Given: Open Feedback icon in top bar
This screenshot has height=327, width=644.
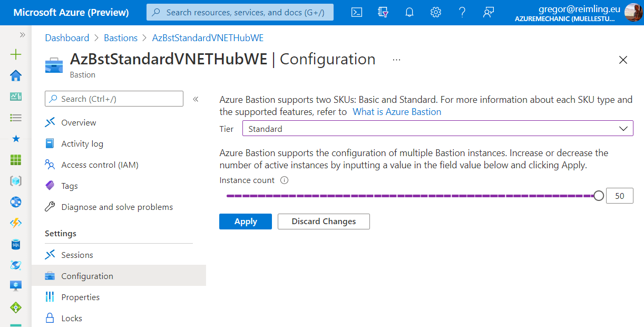Looking at the screenshot, I should [489, 12].
